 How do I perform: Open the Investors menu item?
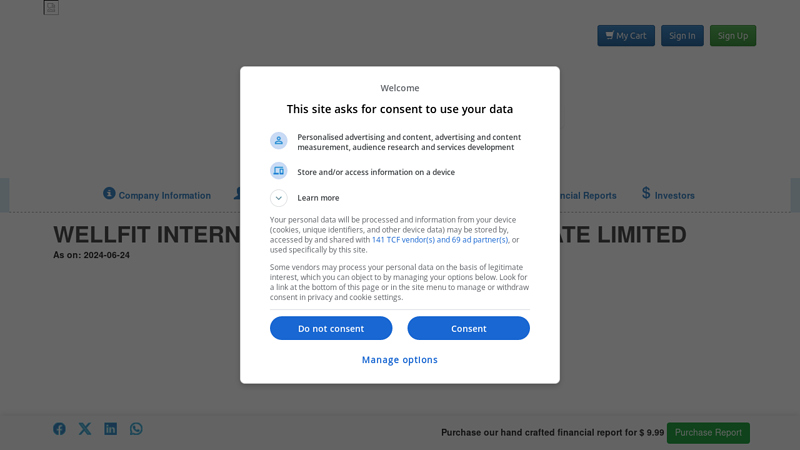(x=674, y=196)
